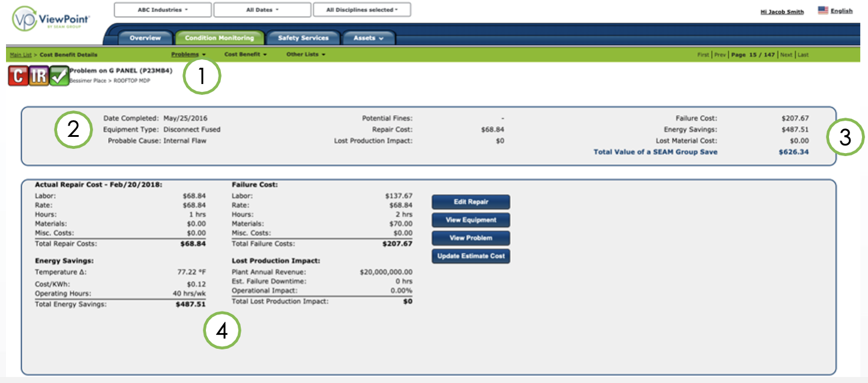Click circled marker 2 beside the summary panel

click(72, 128)
